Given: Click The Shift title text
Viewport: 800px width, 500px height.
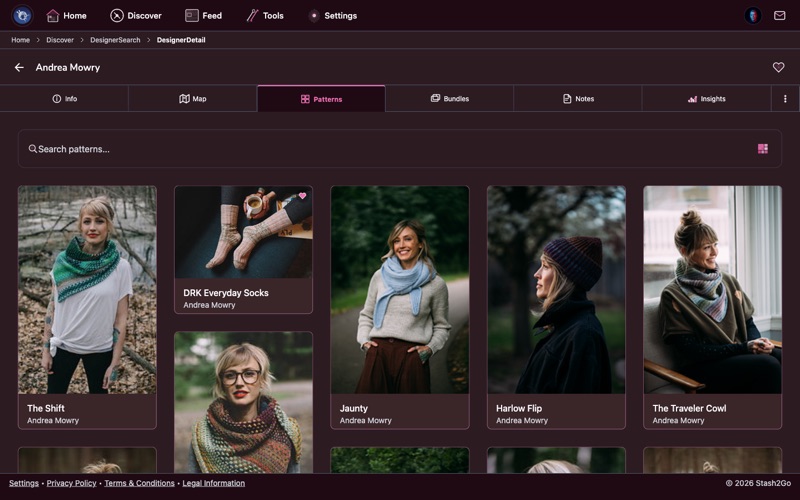Looking at the screenshot, I should point(46,408).
